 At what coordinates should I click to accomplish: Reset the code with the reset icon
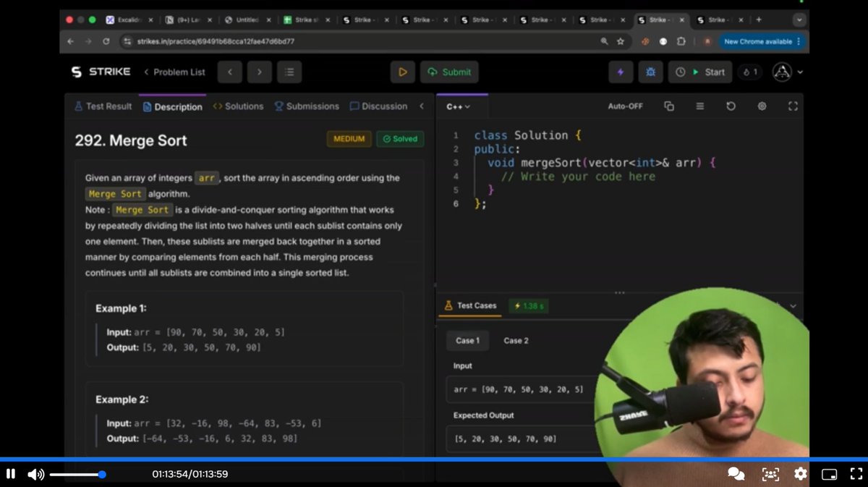coord(731,106)
